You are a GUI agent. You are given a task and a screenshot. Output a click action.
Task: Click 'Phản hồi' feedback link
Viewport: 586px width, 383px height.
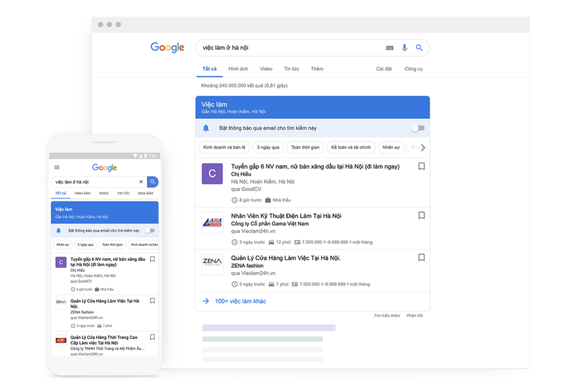click(414, 316)
